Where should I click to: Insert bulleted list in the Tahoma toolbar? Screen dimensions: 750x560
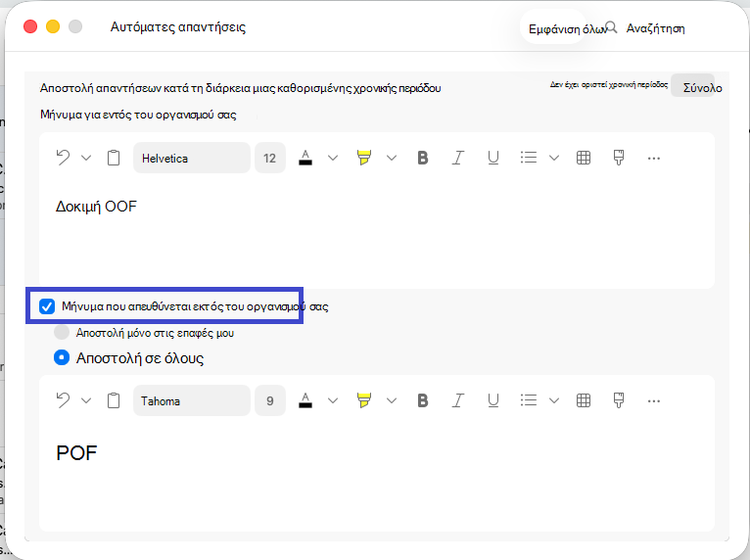529,400
